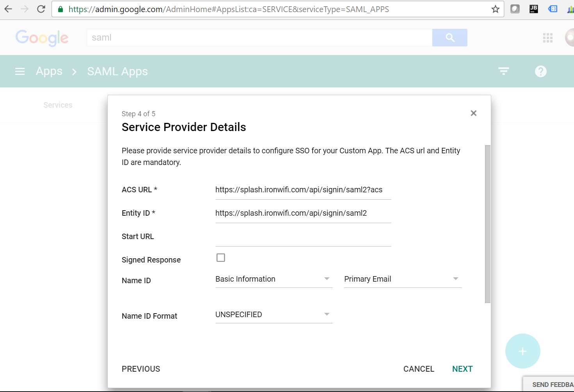Switch to the Services tab
The image size is (574, 392).
57,105
